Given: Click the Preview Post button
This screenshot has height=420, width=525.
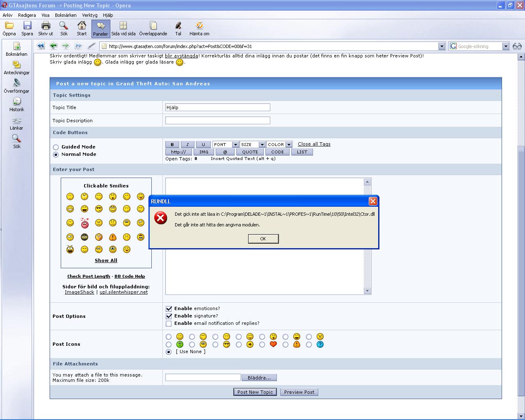Looking at the screenshot, I should click(299, 392).
